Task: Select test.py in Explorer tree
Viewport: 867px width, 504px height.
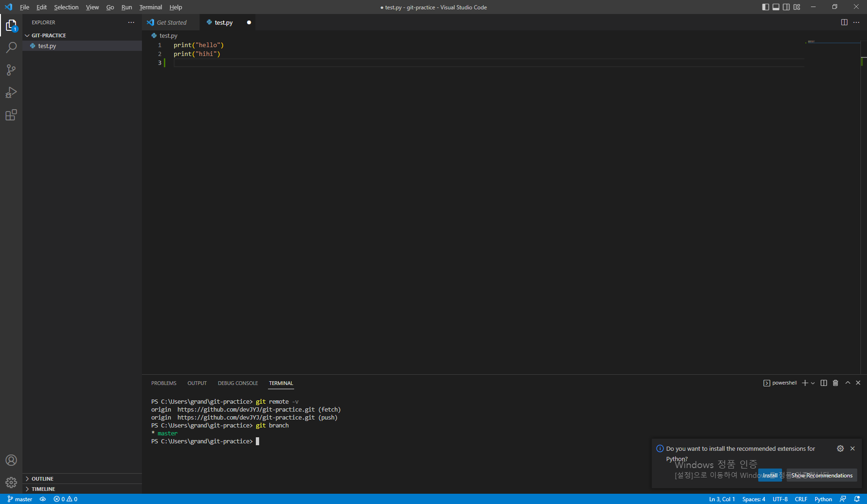Action: tap(82, 46)
